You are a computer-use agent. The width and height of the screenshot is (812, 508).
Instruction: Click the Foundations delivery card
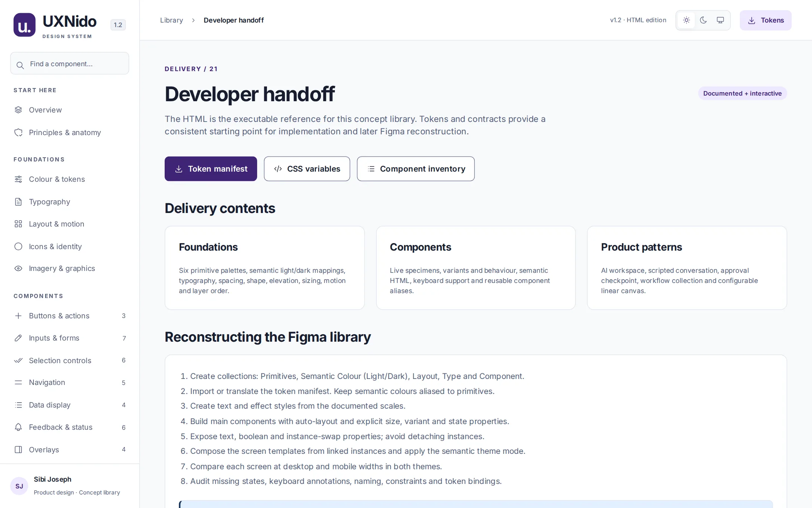click(265, 268)
